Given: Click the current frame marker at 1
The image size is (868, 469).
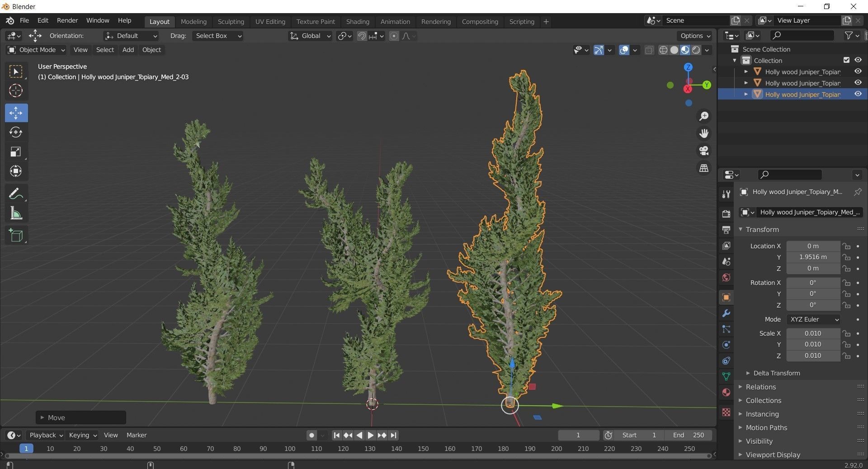Looking at the screenshot, I should click(x=26, y=449).
